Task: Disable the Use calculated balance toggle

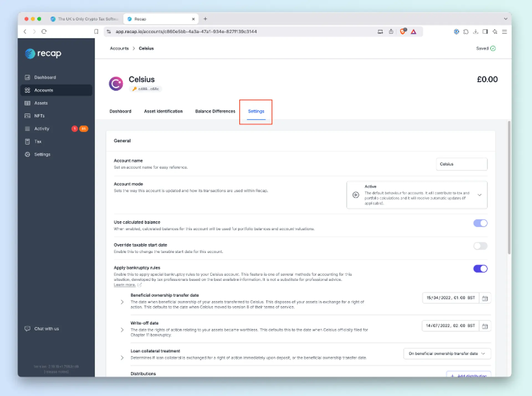Action: (x=480, y=223)
